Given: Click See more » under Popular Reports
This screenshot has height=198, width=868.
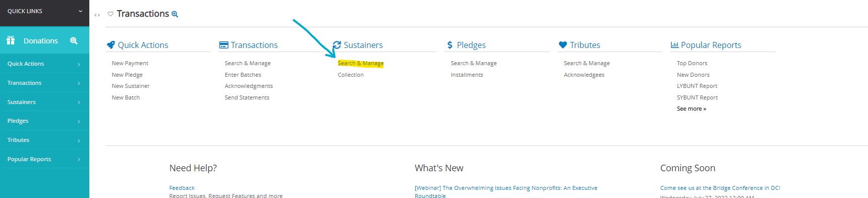Looking at the screenshot, I should tap(691, 109).
